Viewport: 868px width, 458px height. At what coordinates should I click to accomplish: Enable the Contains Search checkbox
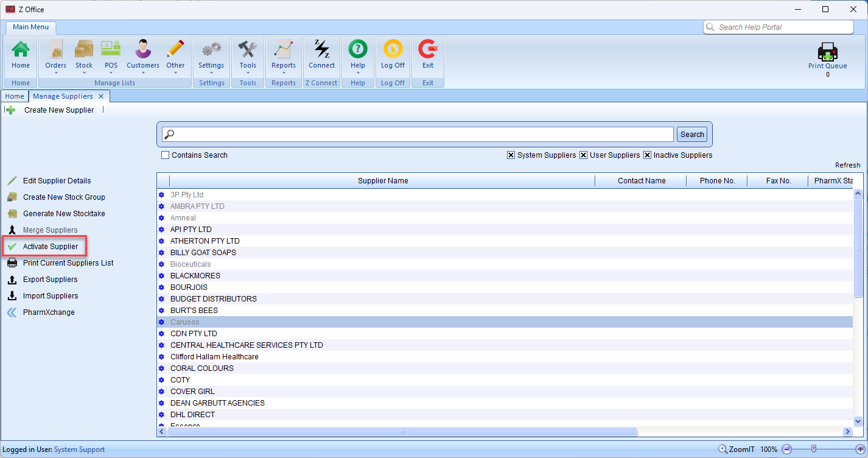(165, 155)
